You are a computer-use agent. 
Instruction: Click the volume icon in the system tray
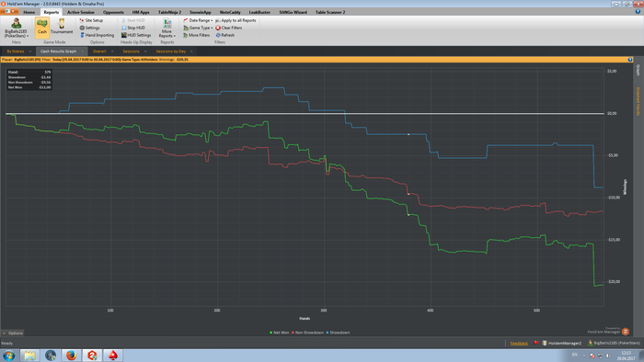click(x=608, y=356)
